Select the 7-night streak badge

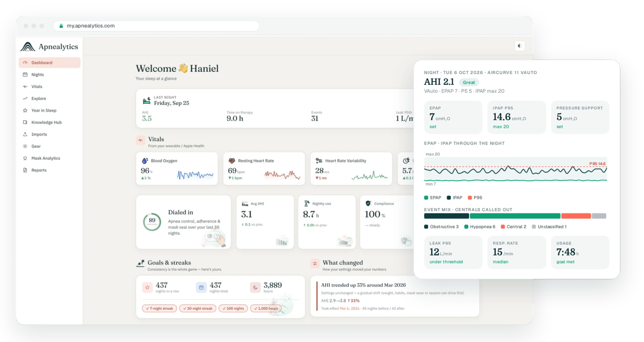coord(159,308)
